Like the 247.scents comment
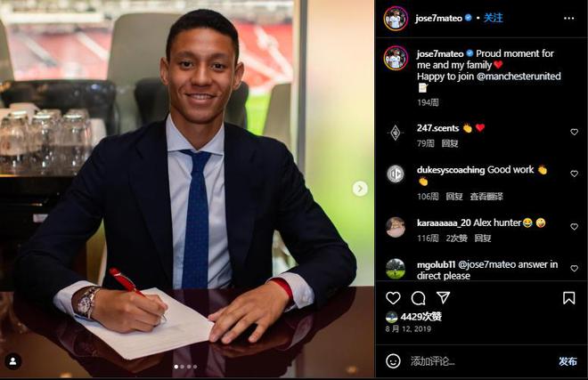 (x=574, y=132)
